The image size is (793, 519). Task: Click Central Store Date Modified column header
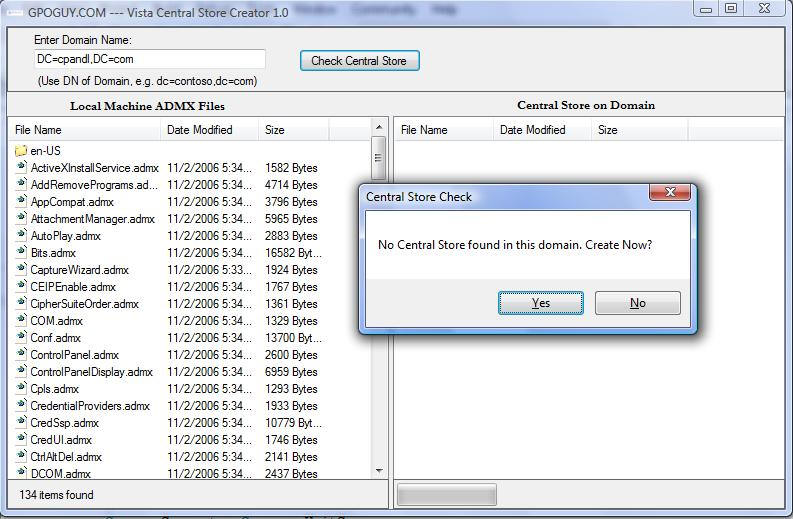click(x=542, y=130)
